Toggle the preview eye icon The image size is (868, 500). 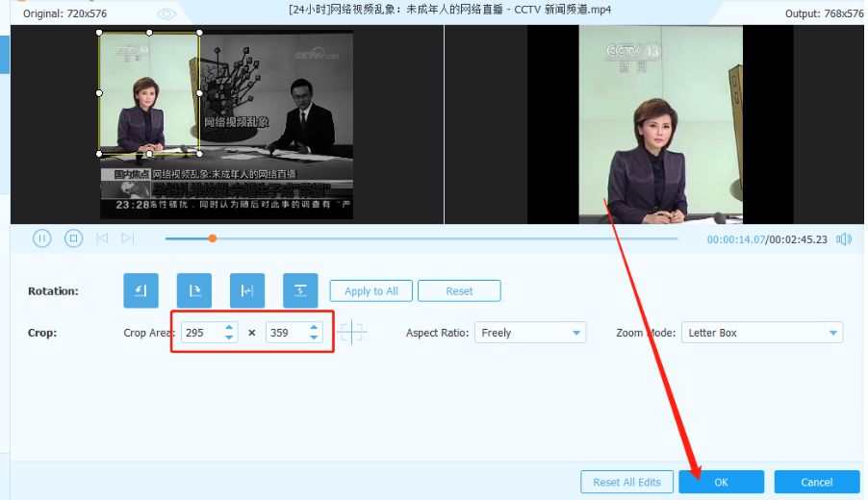pyautogui.click(x=166, y=13)
